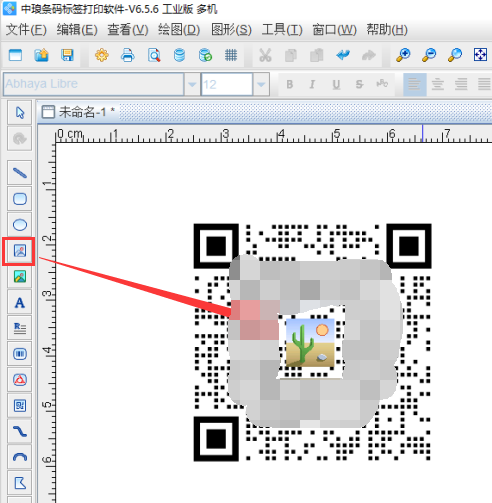Select the rounded rectangle tool

point(20,199)
